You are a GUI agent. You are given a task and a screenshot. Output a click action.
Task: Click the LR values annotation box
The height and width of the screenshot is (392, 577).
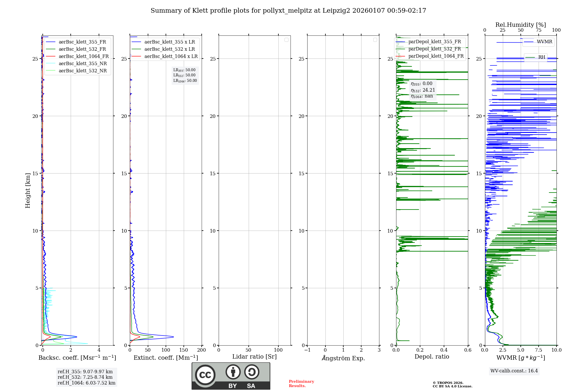click(185, 76)
